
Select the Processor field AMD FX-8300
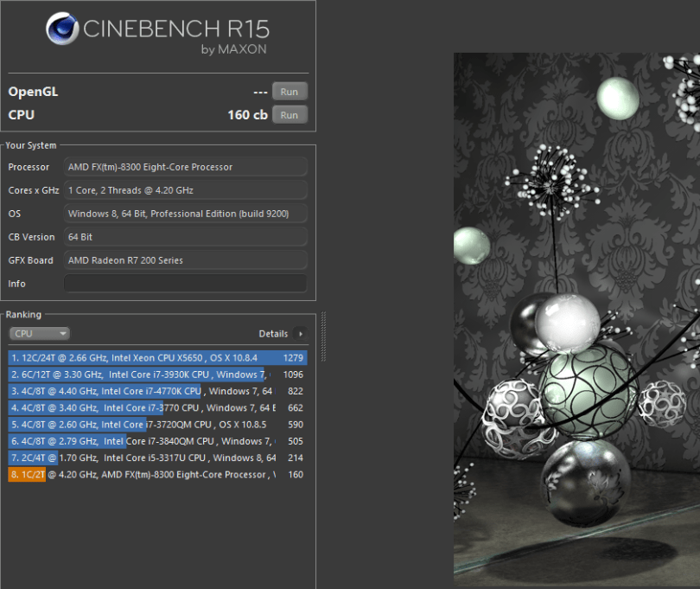(x=185, y=167)
